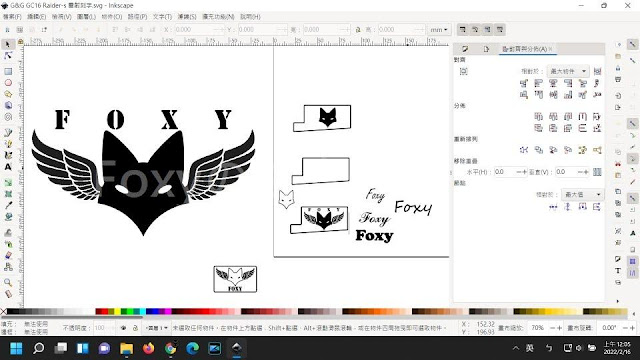640x360 pixels.
Task: Click the palette horizontal scrollbar
Action: [71, 316]
